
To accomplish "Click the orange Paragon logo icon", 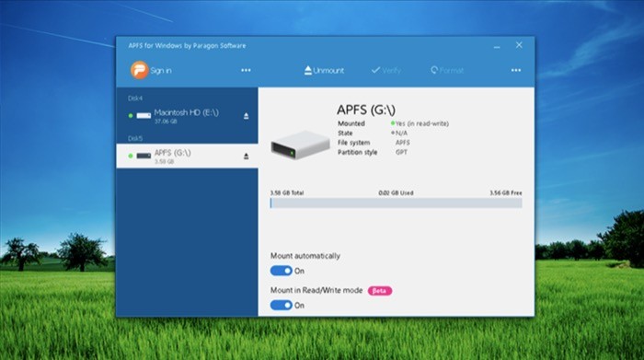I will point(139,70).
